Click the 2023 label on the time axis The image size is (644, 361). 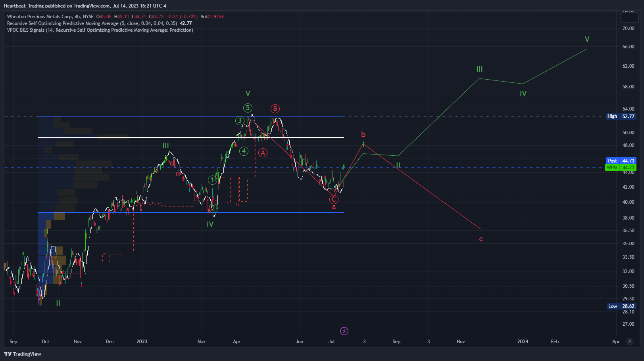click(142, 341)
